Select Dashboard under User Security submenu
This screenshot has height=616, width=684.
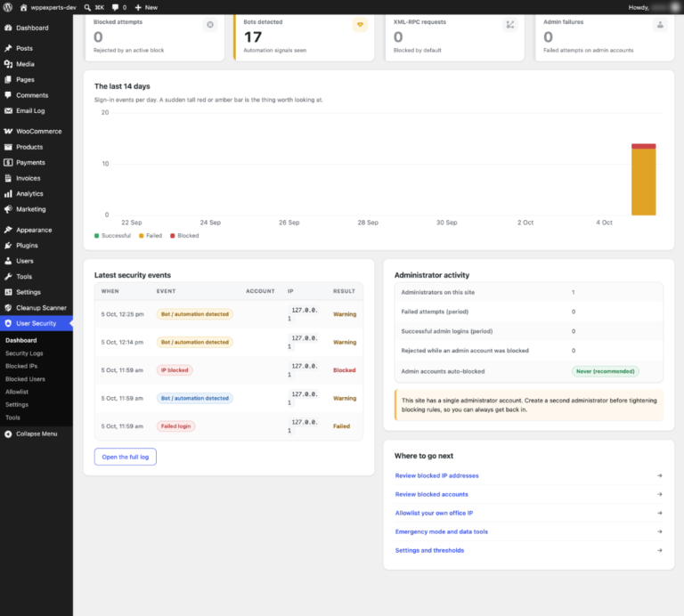[21, 340]
